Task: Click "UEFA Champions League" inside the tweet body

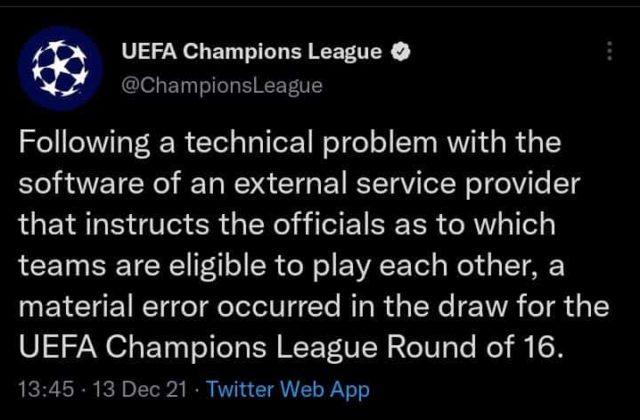Action: [x=198, y=348]
